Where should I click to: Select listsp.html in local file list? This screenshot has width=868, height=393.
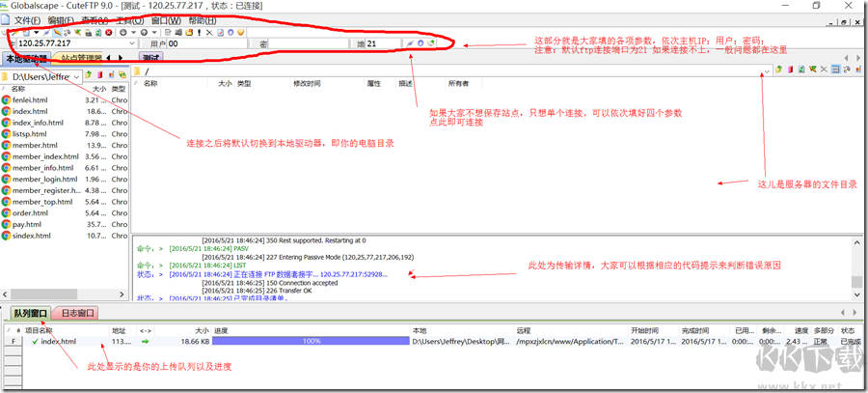(x=29, y=133)
